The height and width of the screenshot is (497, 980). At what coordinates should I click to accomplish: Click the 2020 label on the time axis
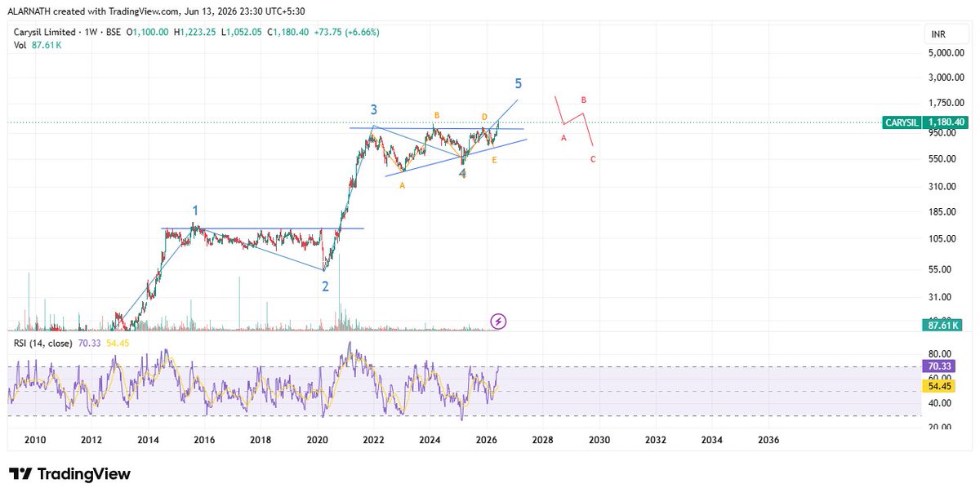coord(317,440)
